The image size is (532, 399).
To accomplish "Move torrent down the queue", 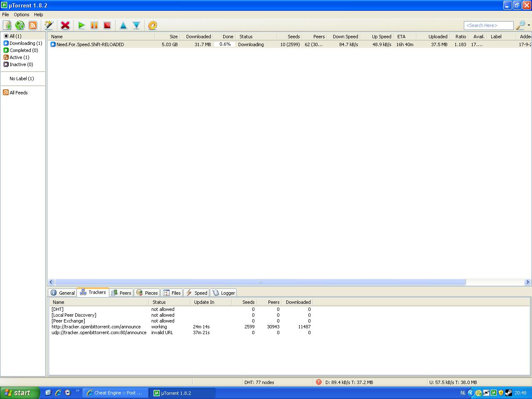I will click(x=136, y=25).
